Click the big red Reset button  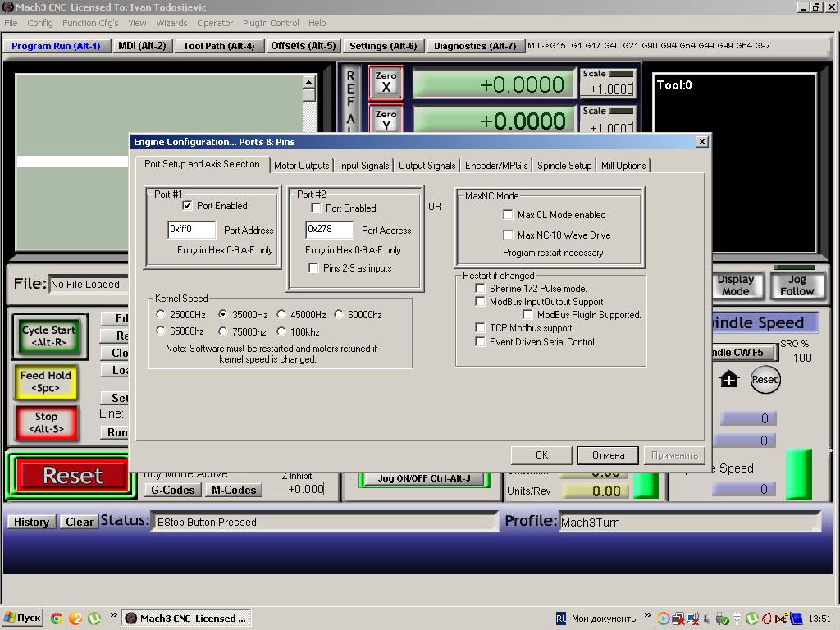(x=73, y=475)
